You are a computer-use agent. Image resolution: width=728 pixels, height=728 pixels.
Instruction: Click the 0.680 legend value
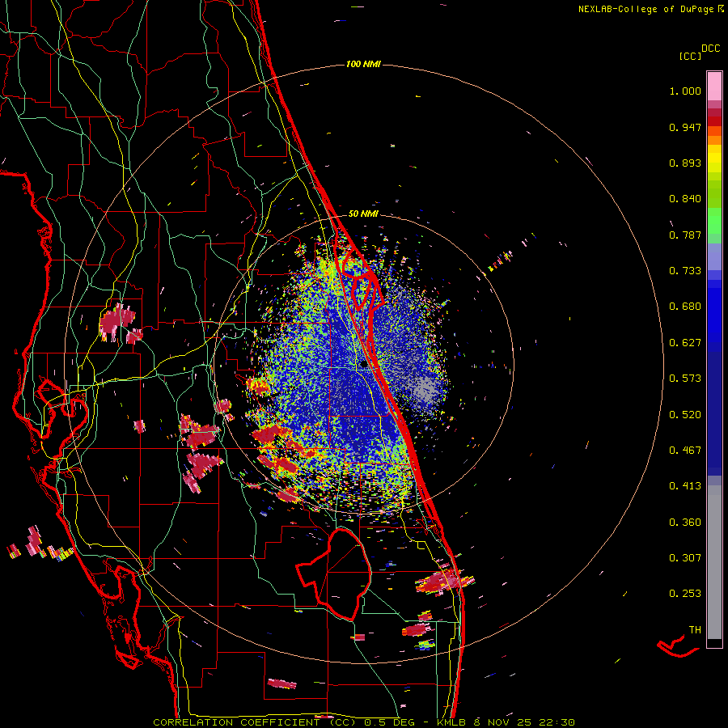(x=685, y=307)
